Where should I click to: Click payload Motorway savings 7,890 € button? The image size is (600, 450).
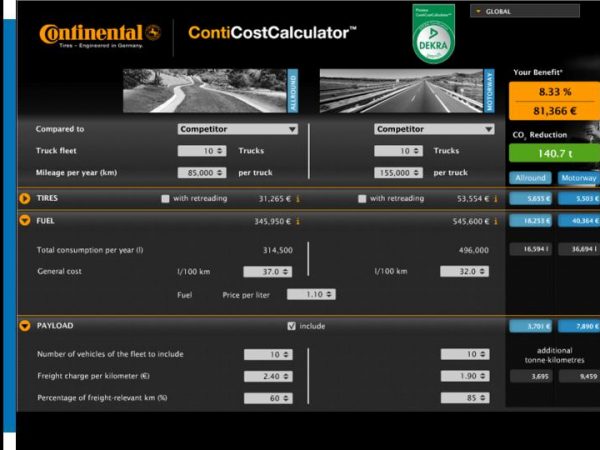(579, 326)
